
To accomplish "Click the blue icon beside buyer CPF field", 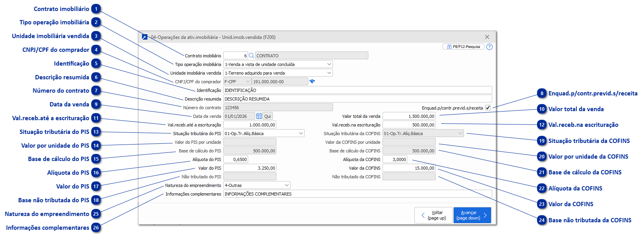I will (312, 81).
